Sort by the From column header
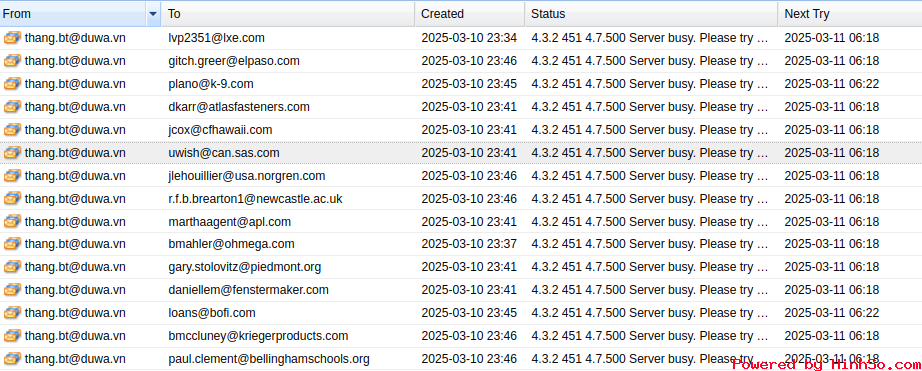The height and width of the screenshot is (371, 922). coord(74,14)
